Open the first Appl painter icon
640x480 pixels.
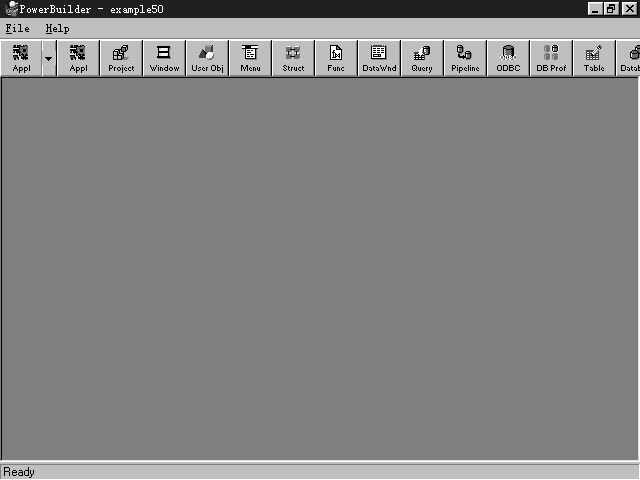coord(21,58)
